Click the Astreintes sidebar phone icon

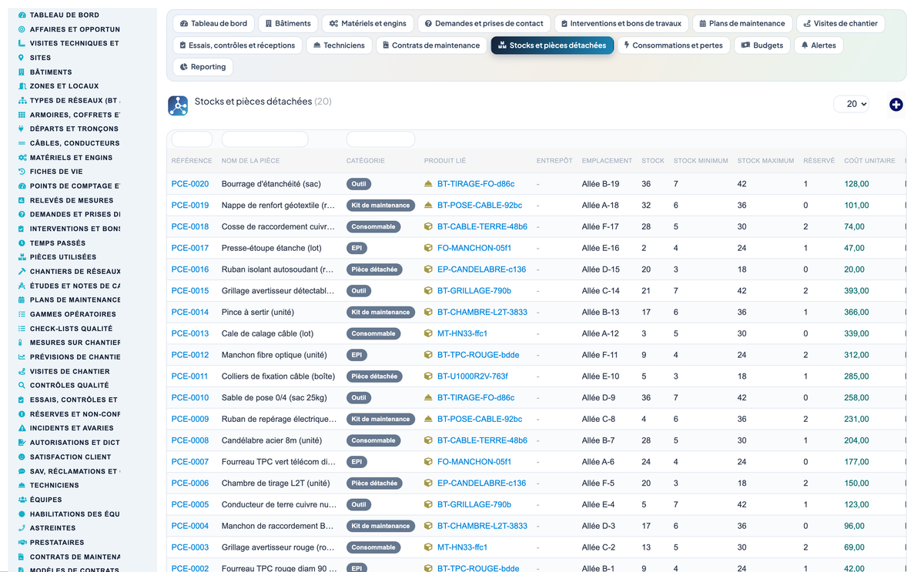pos(22,528)
